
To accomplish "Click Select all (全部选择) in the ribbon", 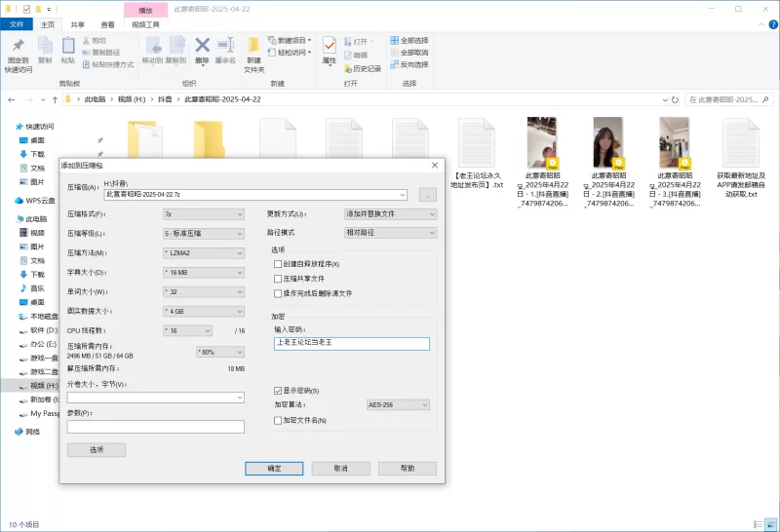I will (x=409, y=40).
